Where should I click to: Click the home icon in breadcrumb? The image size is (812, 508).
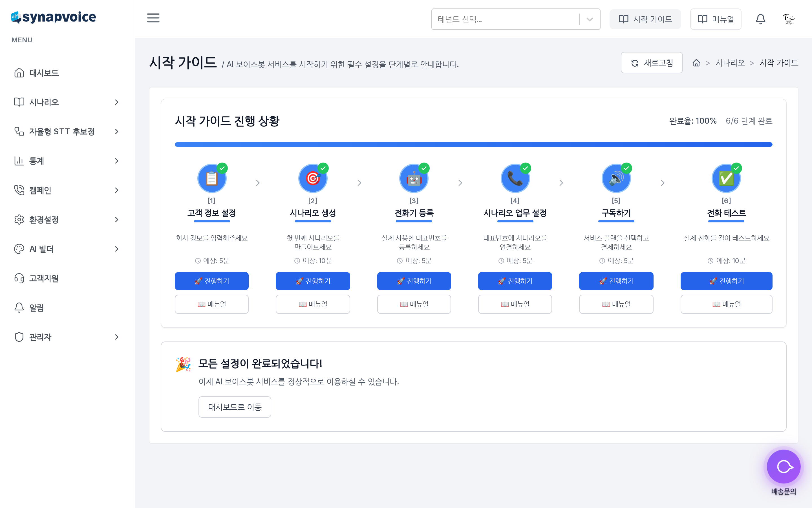click(x=696, y=63)
